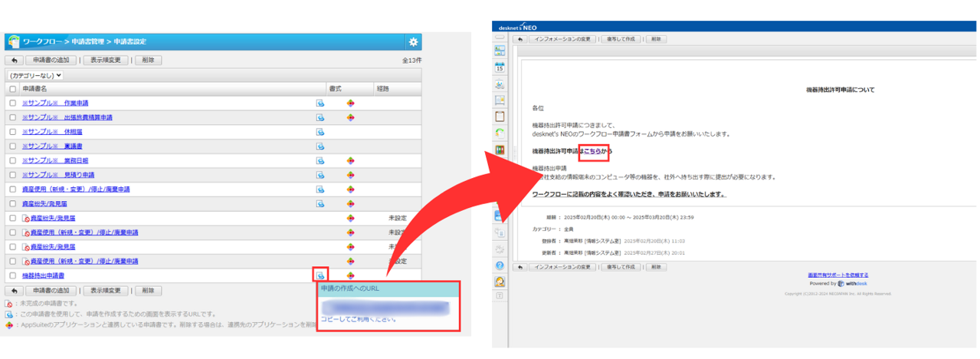Open the calendar icon in the sidebar
Viewport: 980px width, 359px height.
(x=500, y=68)
